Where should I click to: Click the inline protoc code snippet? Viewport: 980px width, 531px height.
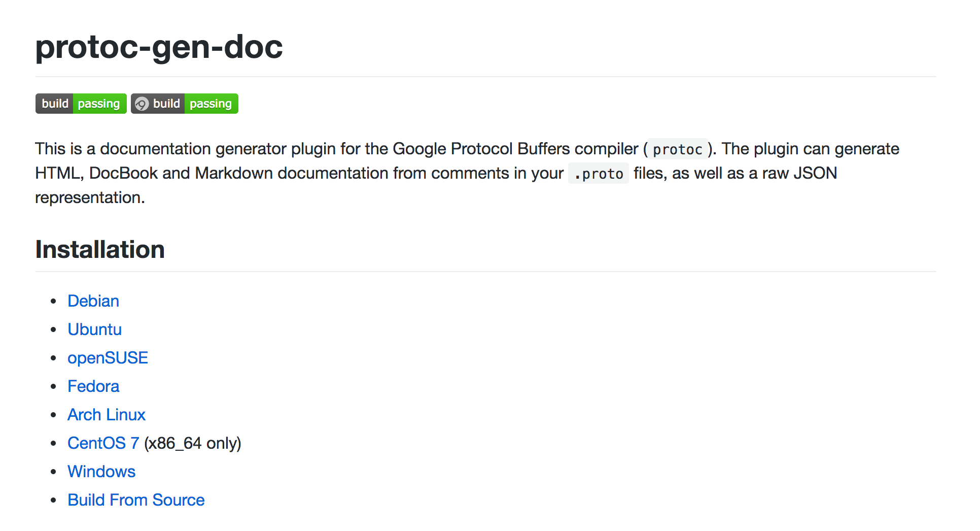[678, 149]
